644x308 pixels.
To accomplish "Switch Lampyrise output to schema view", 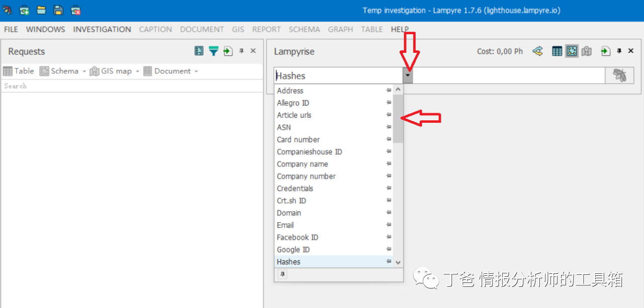I will (572, 51).
